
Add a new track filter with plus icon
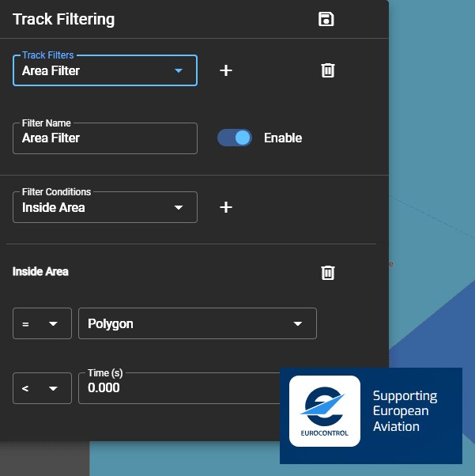(226, 70)
